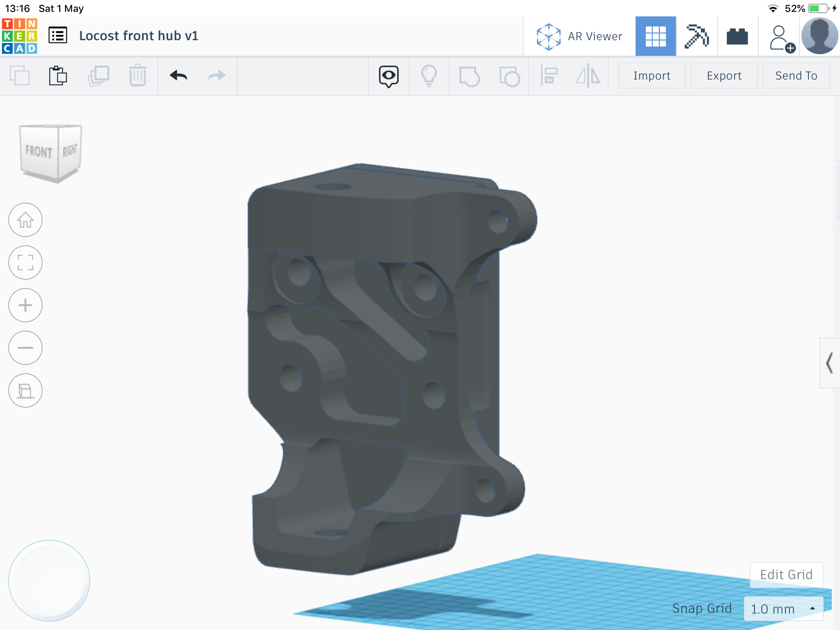Zoom out with the minus button
The width and height of the screenshot is (840, 630).
(25, 348)
